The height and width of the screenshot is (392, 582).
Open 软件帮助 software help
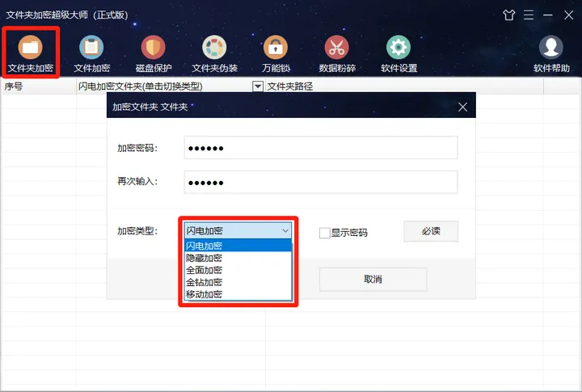click(x=551, y=53)
